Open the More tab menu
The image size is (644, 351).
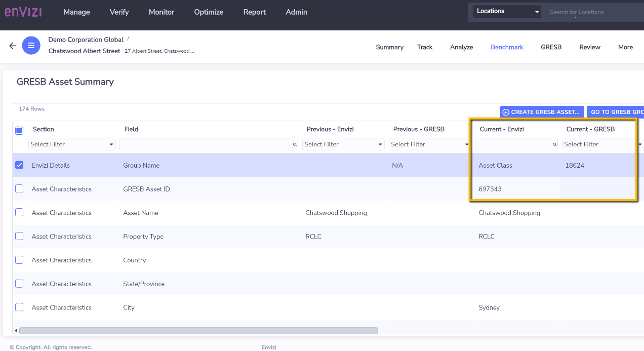pyautogui.click(x=625, y=47)
